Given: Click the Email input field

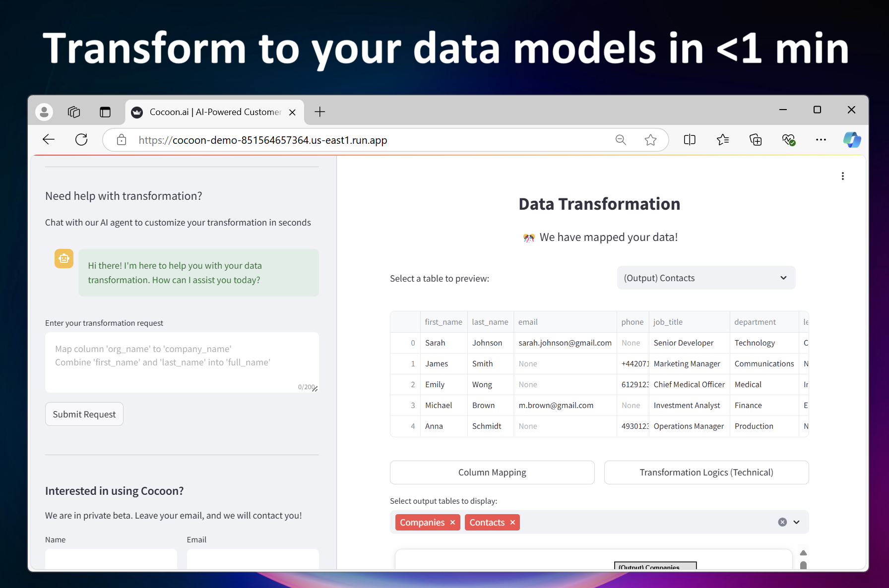Looking at the screenshot, I should tap(253, 559).
